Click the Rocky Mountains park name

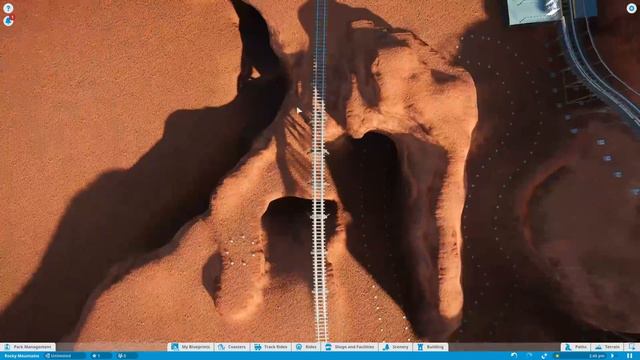22,356
